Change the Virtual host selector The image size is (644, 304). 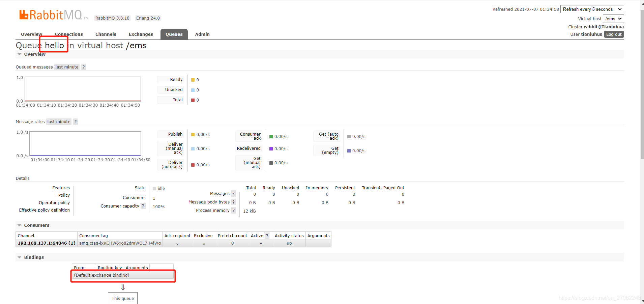[x=613, y=19]
